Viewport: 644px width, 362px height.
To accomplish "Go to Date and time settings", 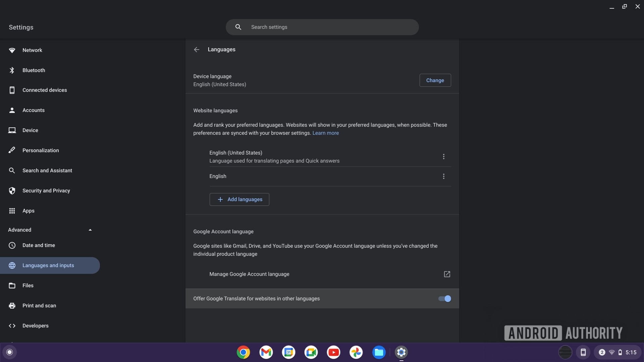I will (x=39, y=245).
